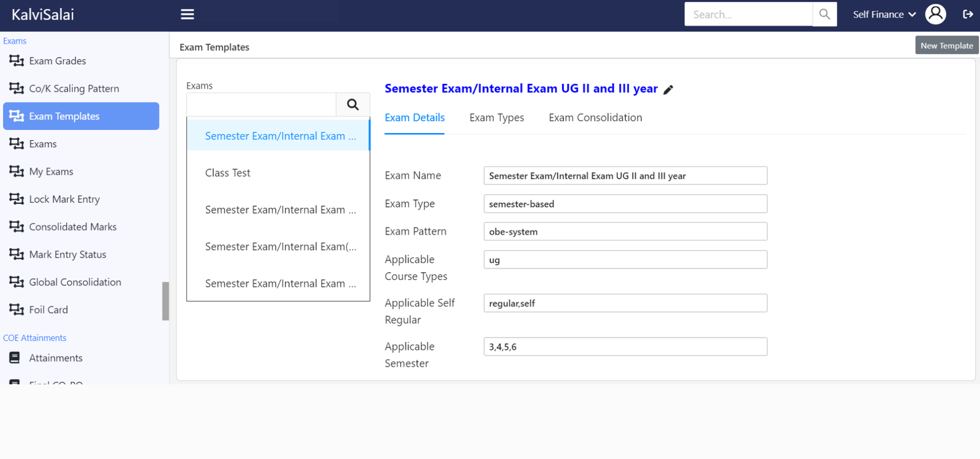Switch to the Exam Details tab
The height and width of the screenshot is (459, 980).
coord(415,118)
